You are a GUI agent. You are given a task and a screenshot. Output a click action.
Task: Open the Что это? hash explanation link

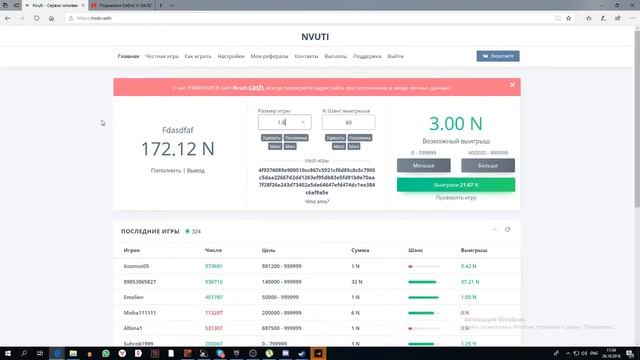[x=317, y=202]
